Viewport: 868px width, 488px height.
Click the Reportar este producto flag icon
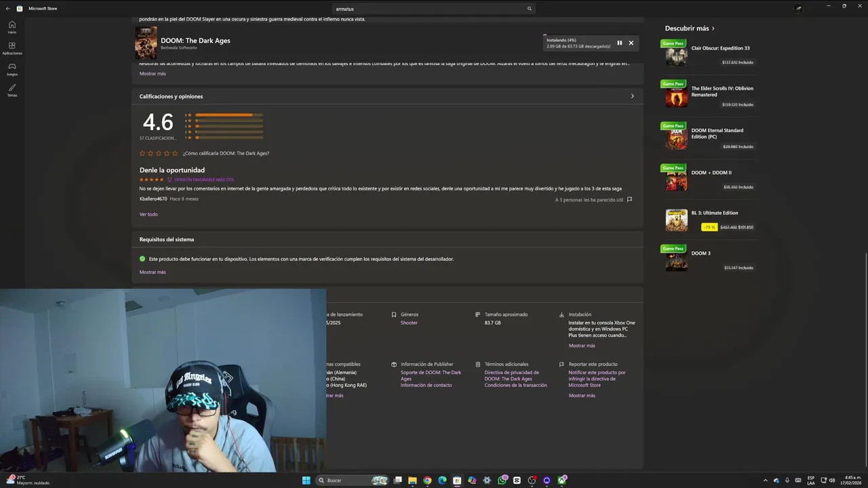561,364
